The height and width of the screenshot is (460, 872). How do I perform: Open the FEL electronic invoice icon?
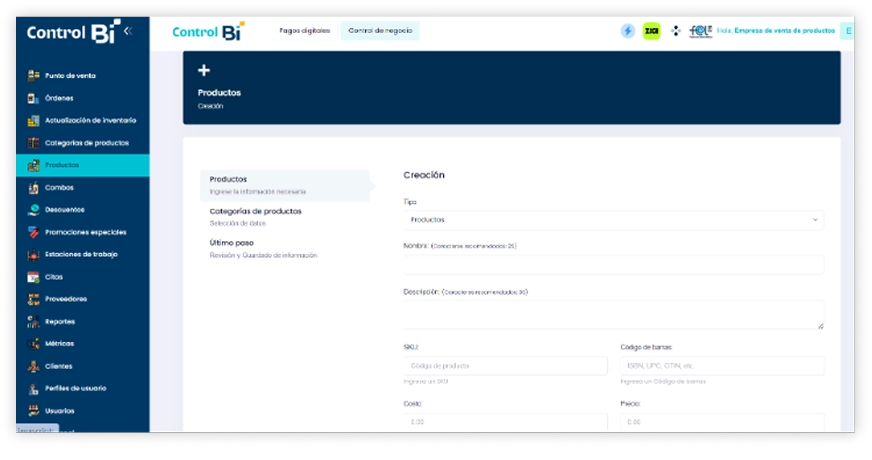[x=700, y=31]
